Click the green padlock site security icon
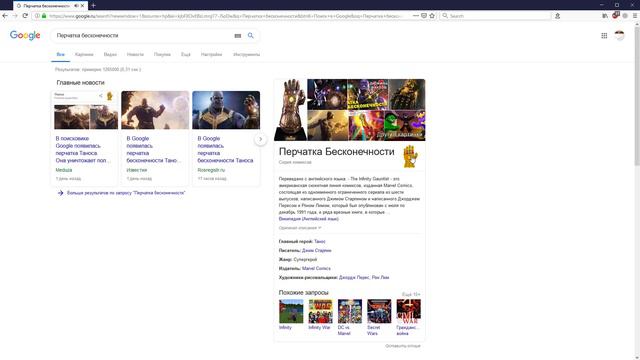This screenshot has height=360, width=640. tap(44, 16)
